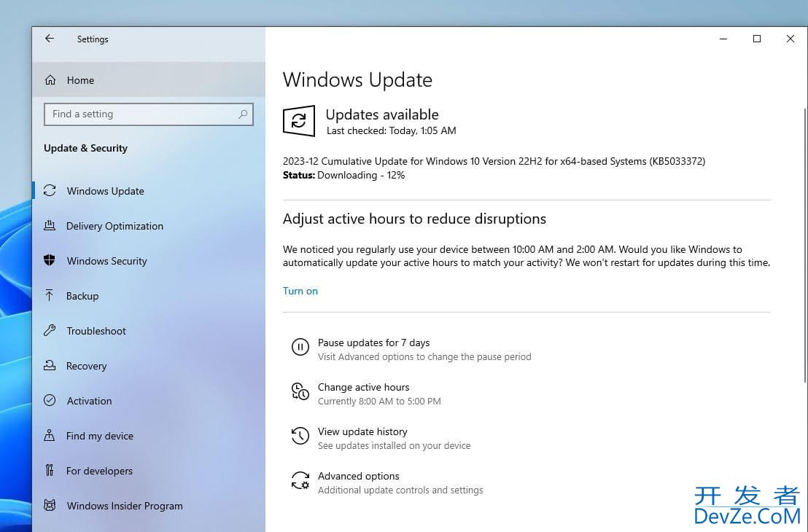The height and width of the screenshot is (532, 808).
Task: Click inside Find a setting box
Action: tap(139, 114)
